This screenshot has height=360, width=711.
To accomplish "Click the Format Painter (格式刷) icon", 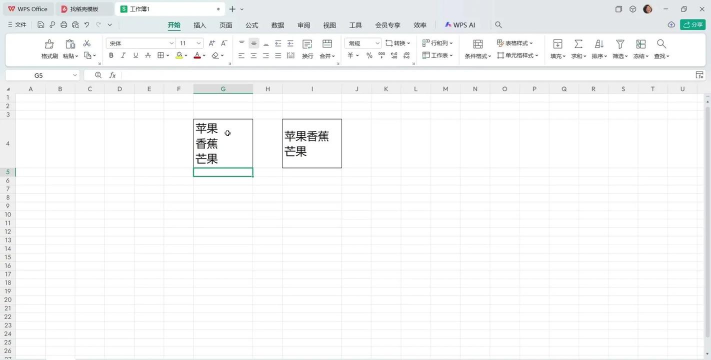I will click(49, 44).
